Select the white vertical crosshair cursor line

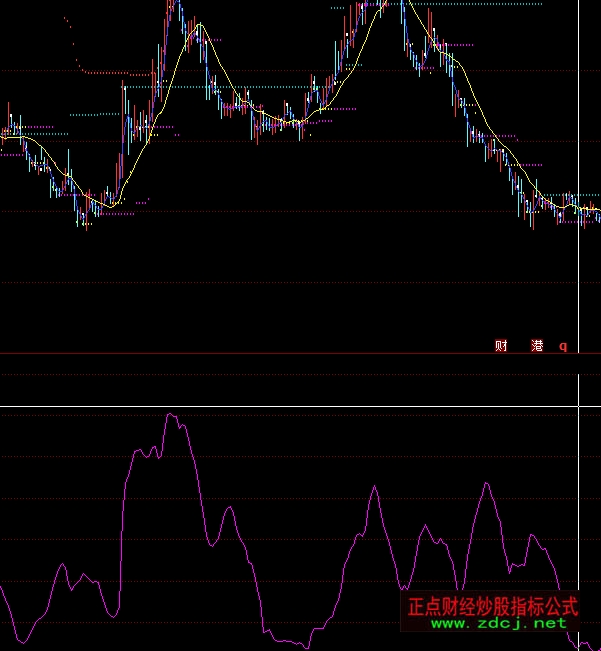[579, 300]
